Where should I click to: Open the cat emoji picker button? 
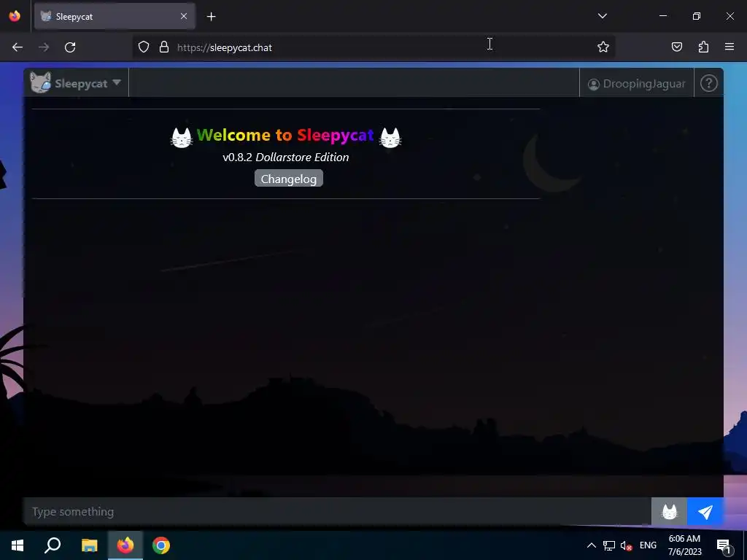click(670, 512)
